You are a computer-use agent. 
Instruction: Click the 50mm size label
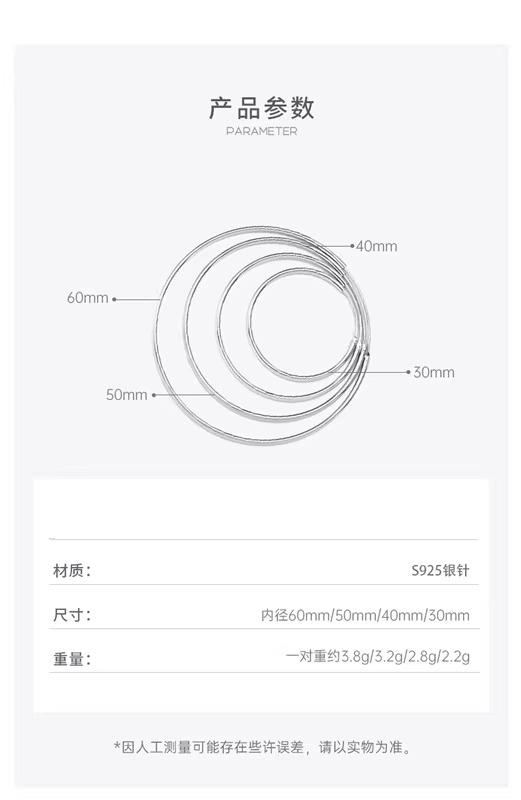click(127, 394)
